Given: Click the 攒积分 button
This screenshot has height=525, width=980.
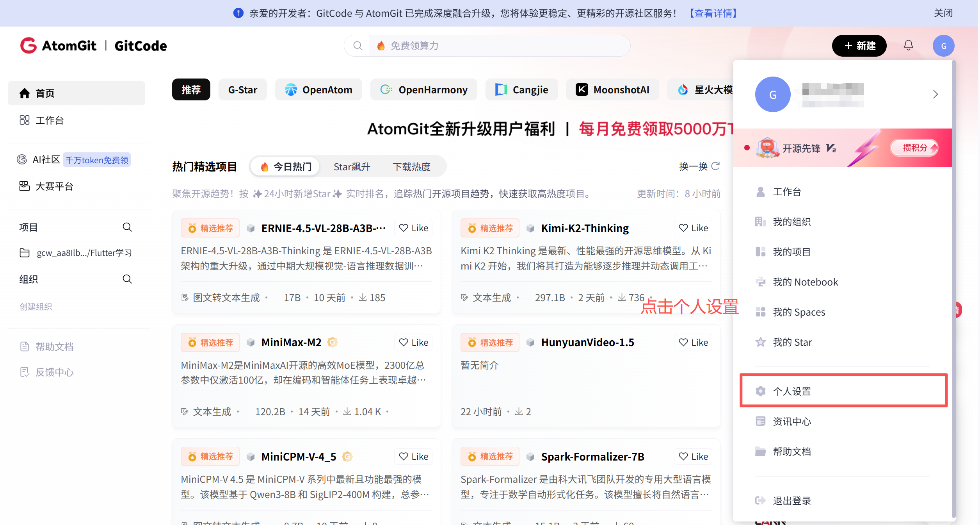Looking at the screenshot, I should point(914,148).
